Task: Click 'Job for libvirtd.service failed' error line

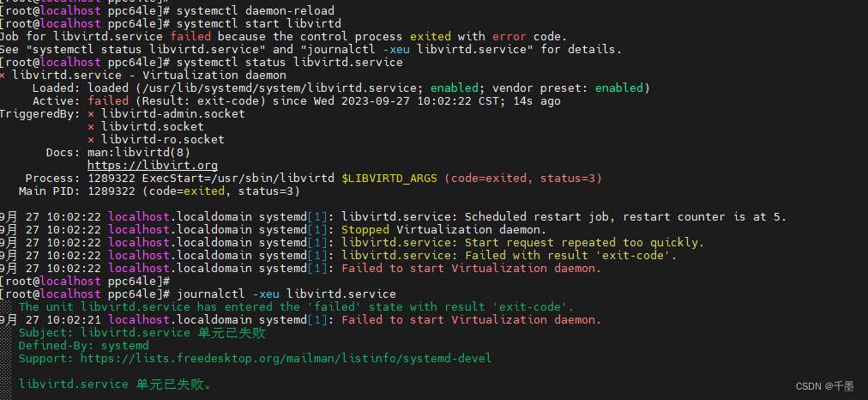Action: click(x=283, y=37)
